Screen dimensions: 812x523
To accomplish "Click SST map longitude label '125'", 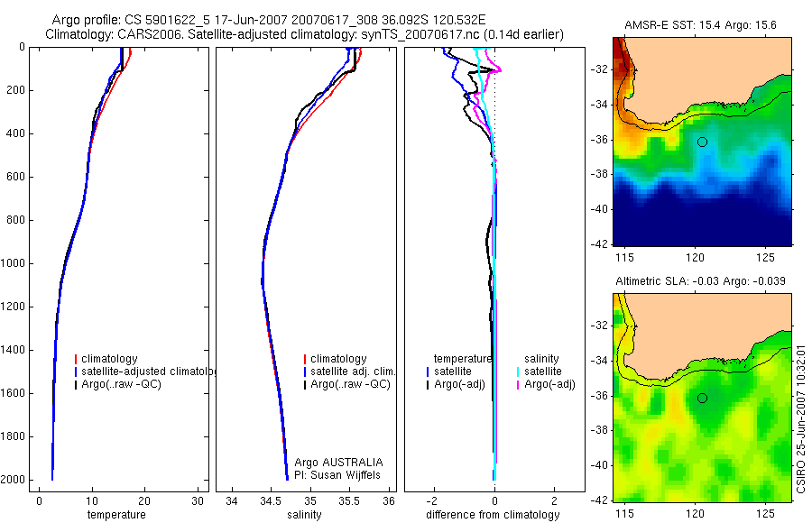I will click(x=765, y=258).
